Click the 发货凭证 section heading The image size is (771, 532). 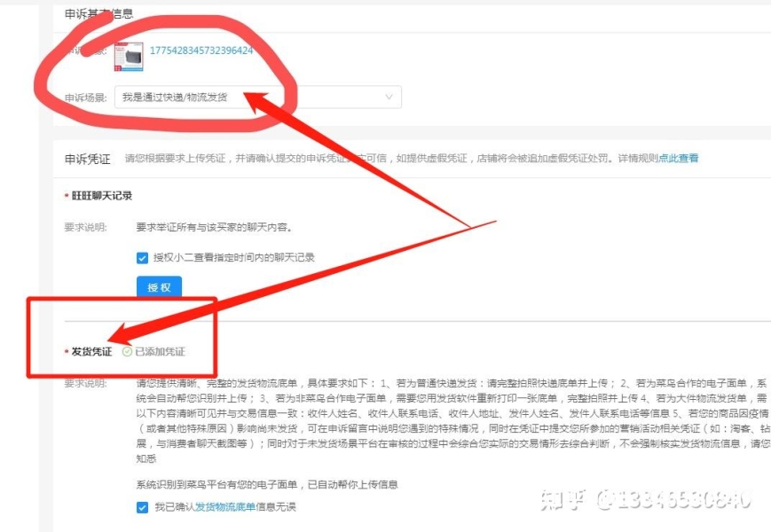(91, 351)
